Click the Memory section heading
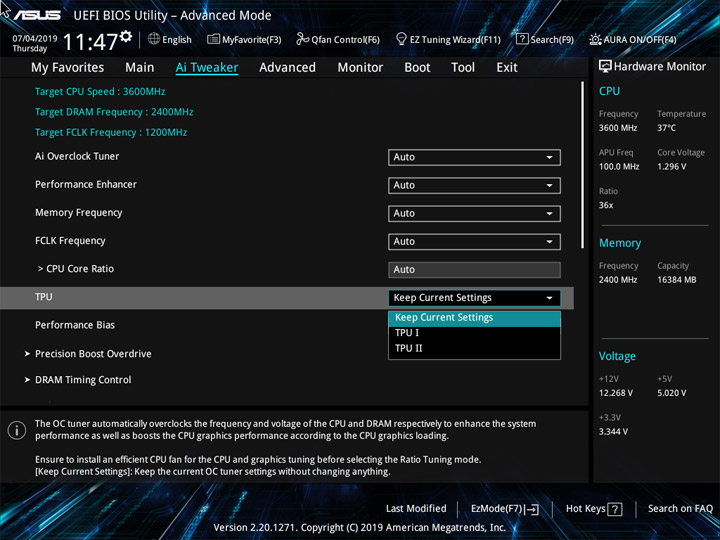Image resolution: width=720 pixels, height=540 pixels. tap(619, 243)
